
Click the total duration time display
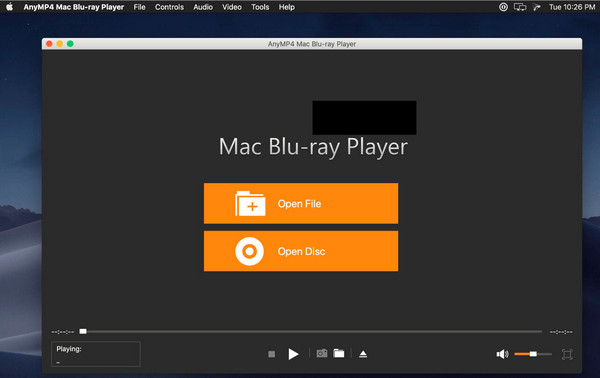(x=561, y=332)
